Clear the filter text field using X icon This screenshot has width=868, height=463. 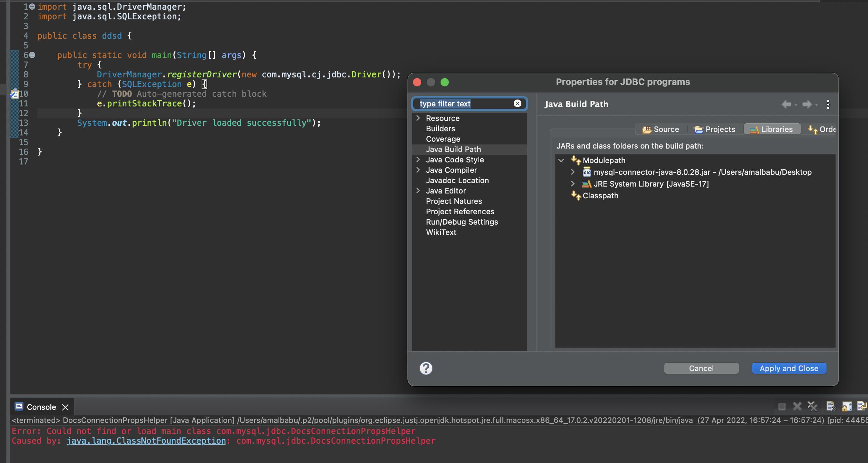[x=517, y=103]
